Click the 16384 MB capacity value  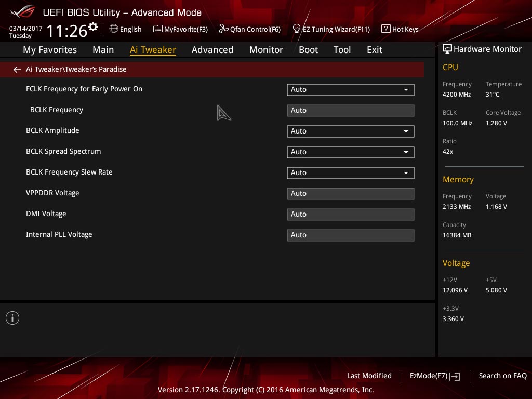[457, 235]
